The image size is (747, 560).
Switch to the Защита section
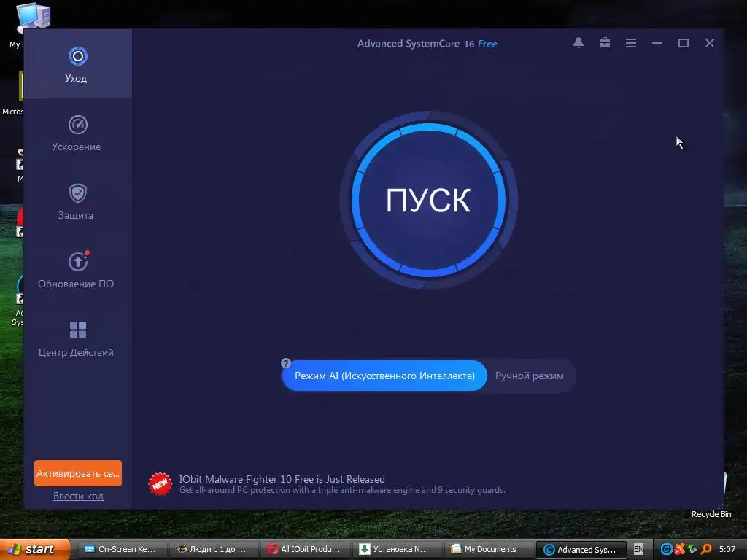pyautogui.click(x=77, y=202)
